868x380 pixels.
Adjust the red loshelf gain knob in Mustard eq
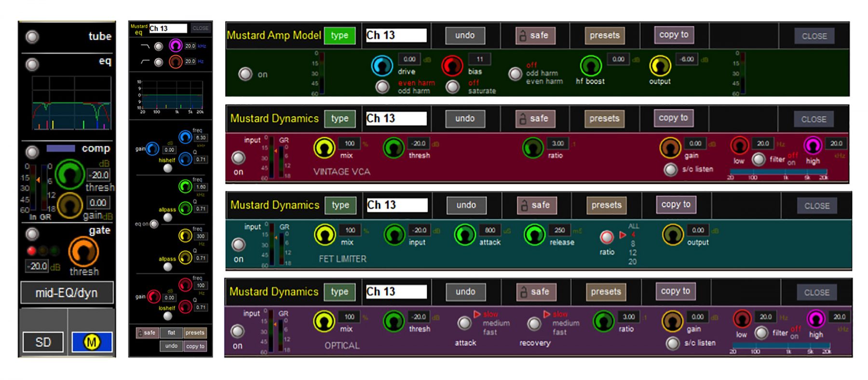point(154,296)
